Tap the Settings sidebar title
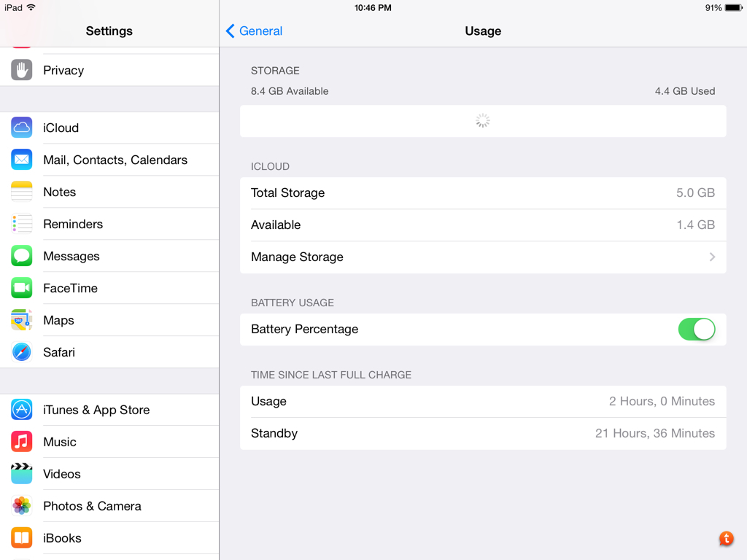 pyautogui.click(x=109, y=31)
